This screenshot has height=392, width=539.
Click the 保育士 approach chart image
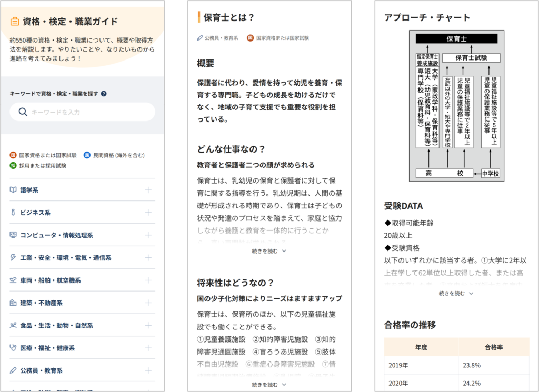pos(456,105)
